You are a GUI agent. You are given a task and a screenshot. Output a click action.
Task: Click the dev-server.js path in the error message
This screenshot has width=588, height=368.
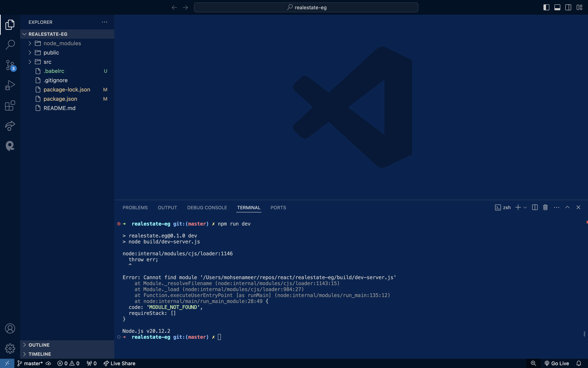point(298,277)
